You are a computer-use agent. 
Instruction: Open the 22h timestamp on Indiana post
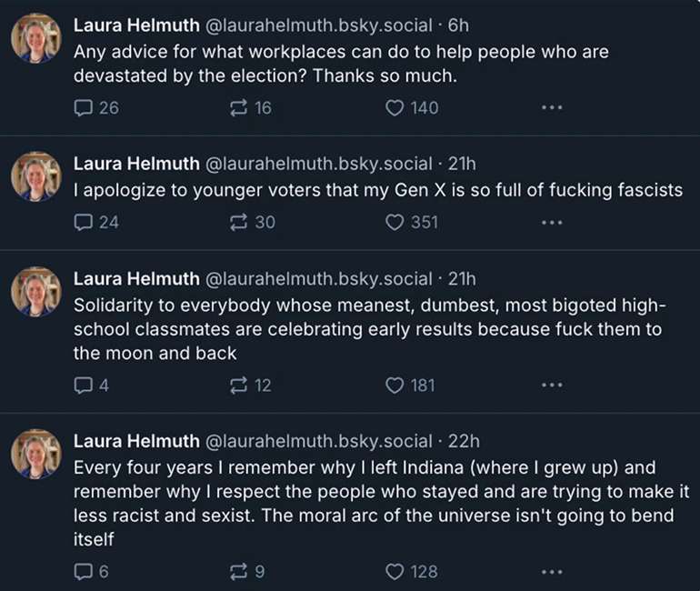pyautogui.click(x=464, y=441)
